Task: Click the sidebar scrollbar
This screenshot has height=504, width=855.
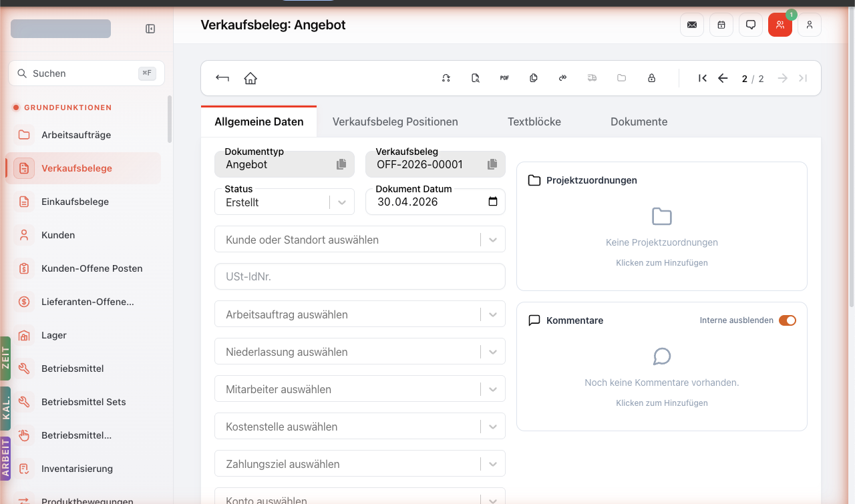Action: click(x=170, y=119)
